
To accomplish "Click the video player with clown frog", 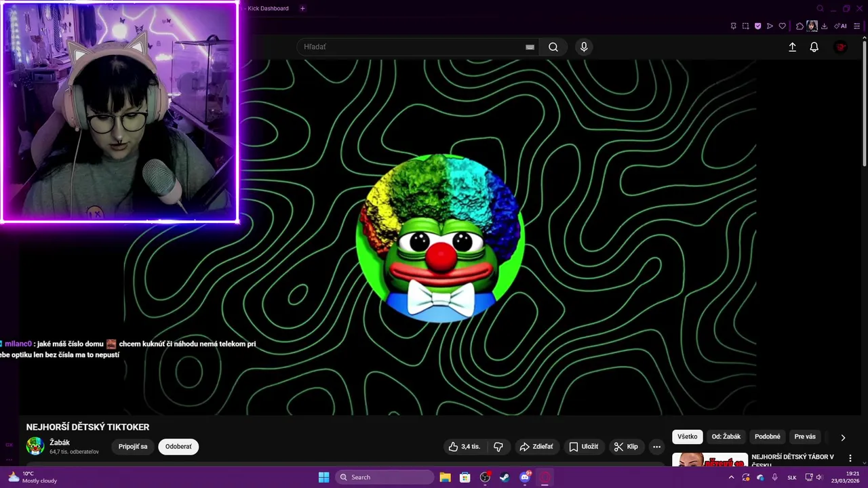I will [441, 237].
